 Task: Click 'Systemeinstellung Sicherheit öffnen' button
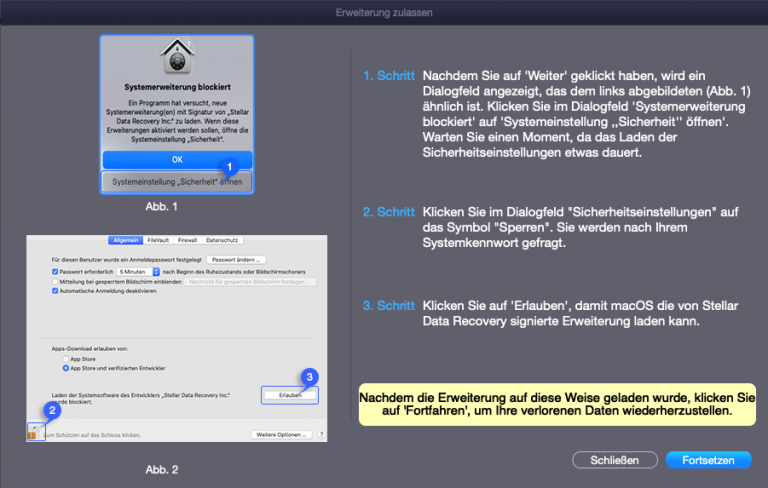[x=176, y=182]
